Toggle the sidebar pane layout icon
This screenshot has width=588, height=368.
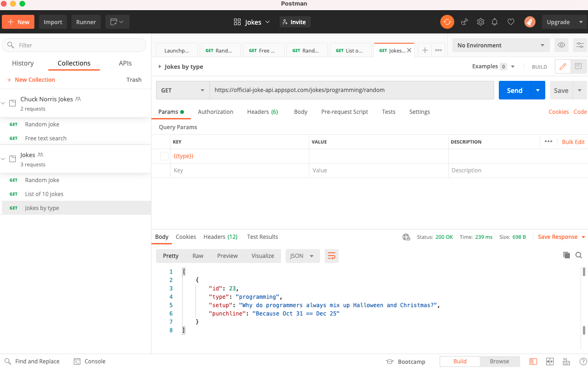[x=533, y=361]
